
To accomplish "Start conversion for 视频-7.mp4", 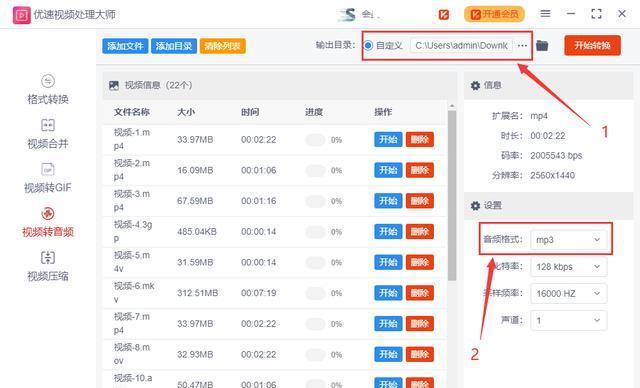I will tap(388, 324).
